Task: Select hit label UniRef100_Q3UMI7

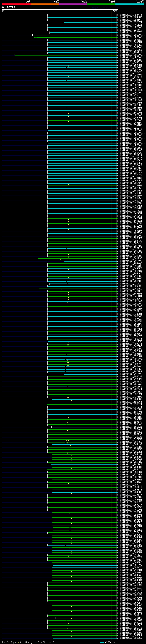Action: 131,158
